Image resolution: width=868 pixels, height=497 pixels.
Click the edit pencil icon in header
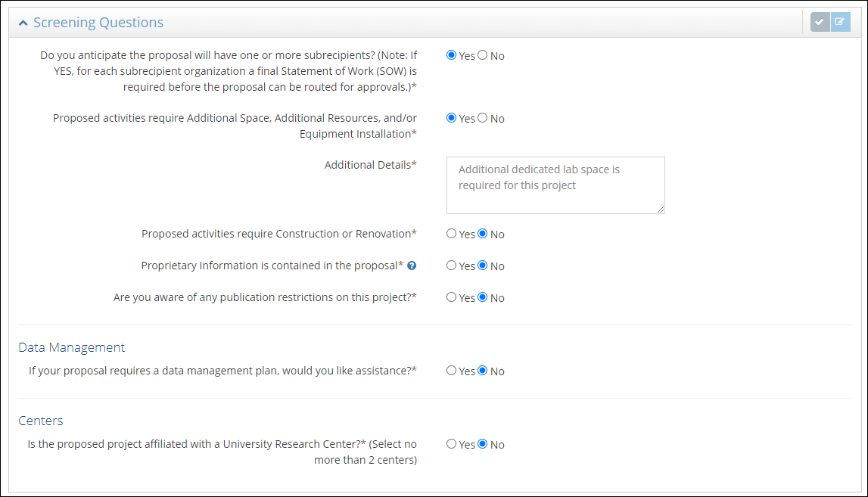coord(839,22)
